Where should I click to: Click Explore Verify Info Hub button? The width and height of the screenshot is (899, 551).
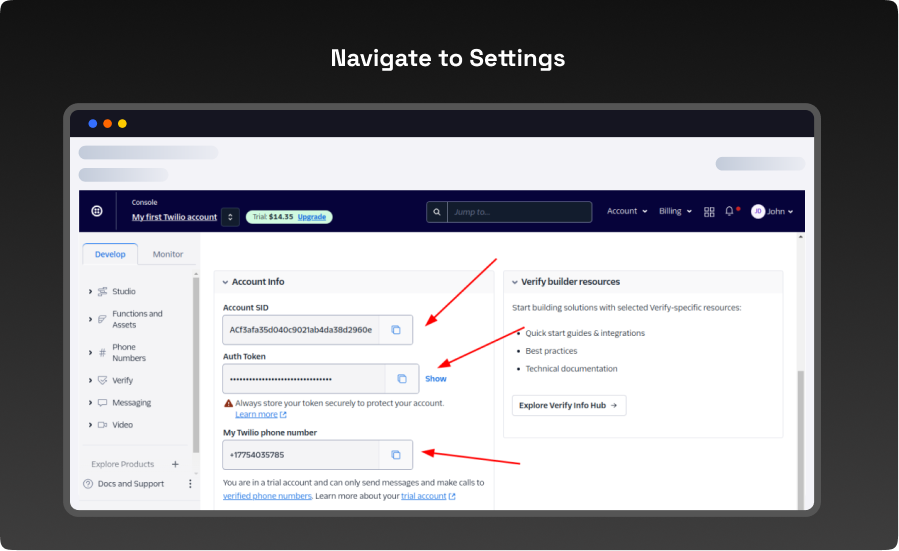click(568, 405)
